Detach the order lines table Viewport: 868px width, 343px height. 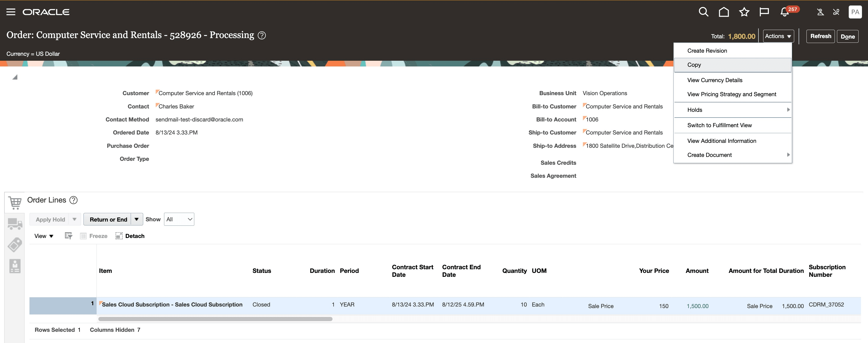[x=130, y=236]
